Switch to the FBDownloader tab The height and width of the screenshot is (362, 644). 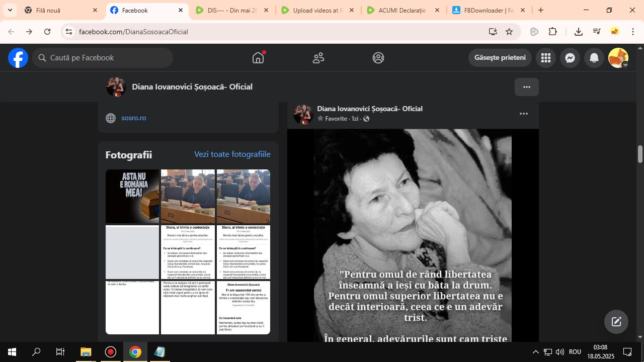(x=489, y=10)
